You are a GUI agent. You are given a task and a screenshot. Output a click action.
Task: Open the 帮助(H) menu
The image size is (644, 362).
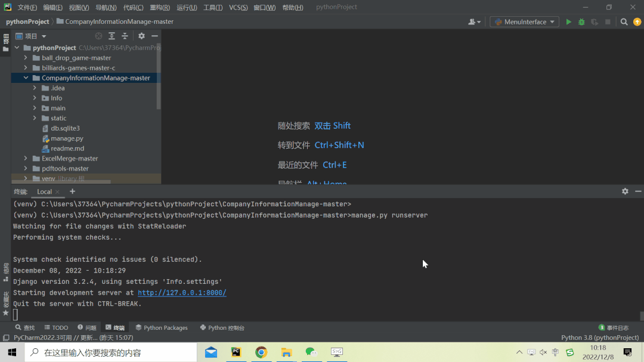(293, 7)
